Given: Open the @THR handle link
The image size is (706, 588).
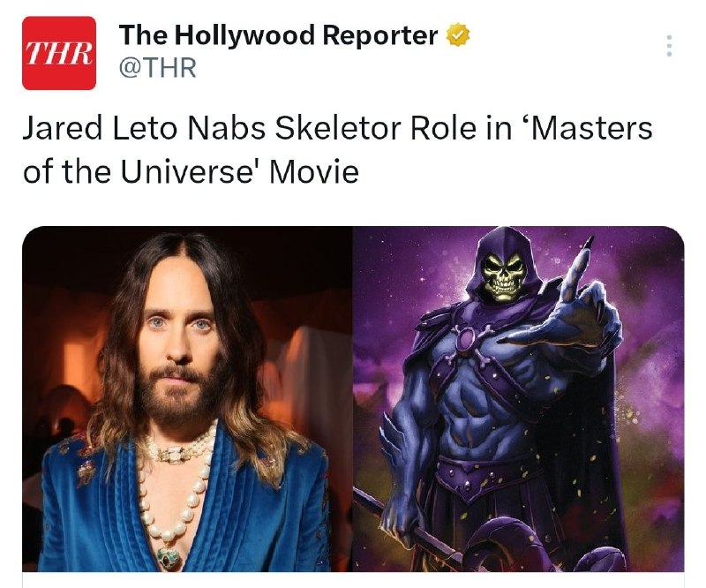Looking at the screenshot, I should click(x=158, y=68).
